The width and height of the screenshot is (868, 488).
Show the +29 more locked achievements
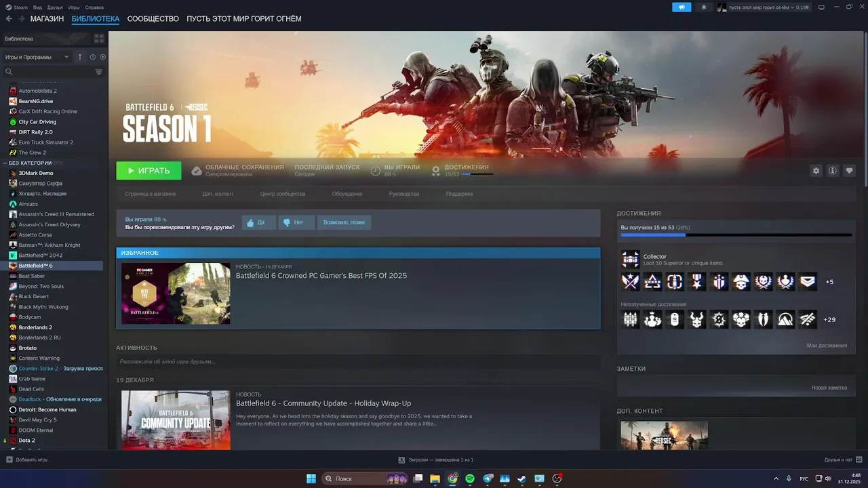tap(829, 320)
